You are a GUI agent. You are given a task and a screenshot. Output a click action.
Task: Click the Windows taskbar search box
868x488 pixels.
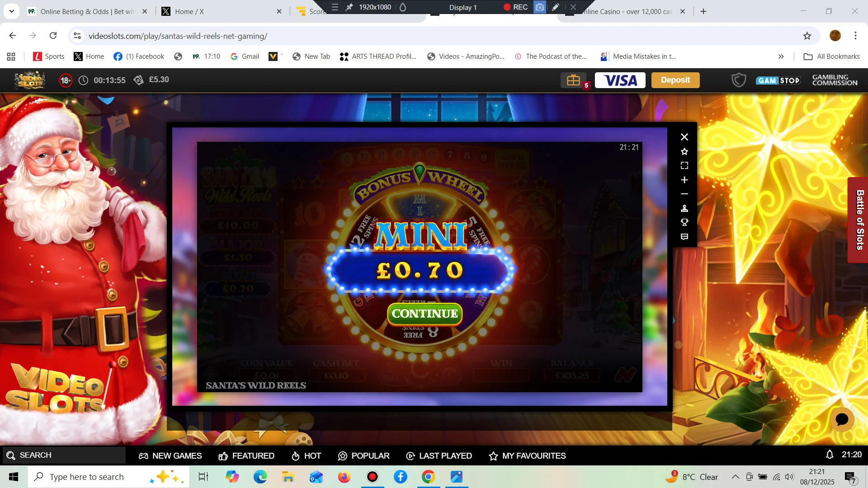(x=108, y=477)
